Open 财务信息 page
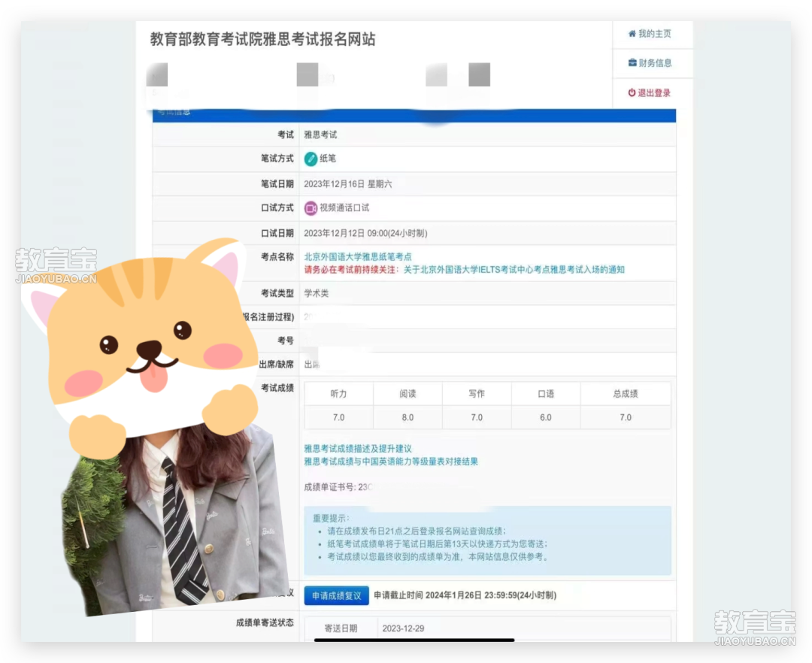812x663 pixels. point(650,63)
